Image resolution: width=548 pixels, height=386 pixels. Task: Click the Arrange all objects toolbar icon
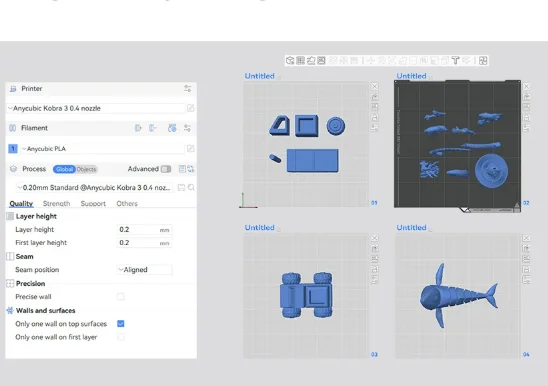click(x=321, y=60)
